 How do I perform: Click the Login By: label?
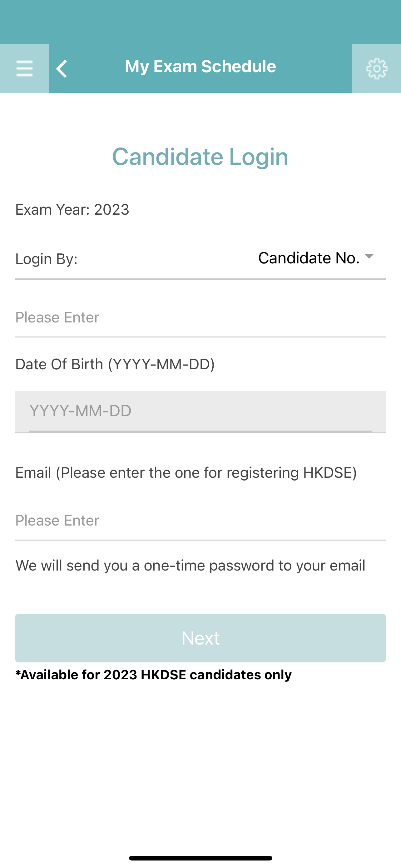pyautogui.click(x=47, y=259)
